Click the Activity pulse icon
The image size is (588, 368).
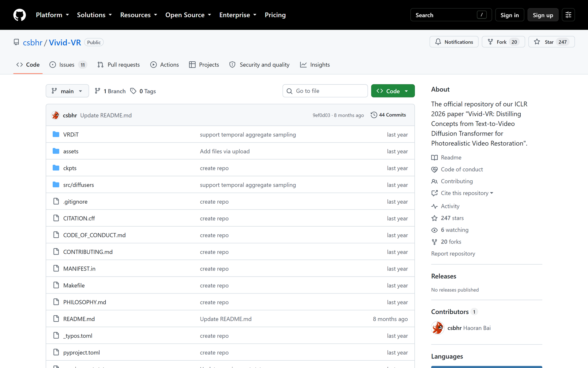pyautogui.click(x=434, y=206)
